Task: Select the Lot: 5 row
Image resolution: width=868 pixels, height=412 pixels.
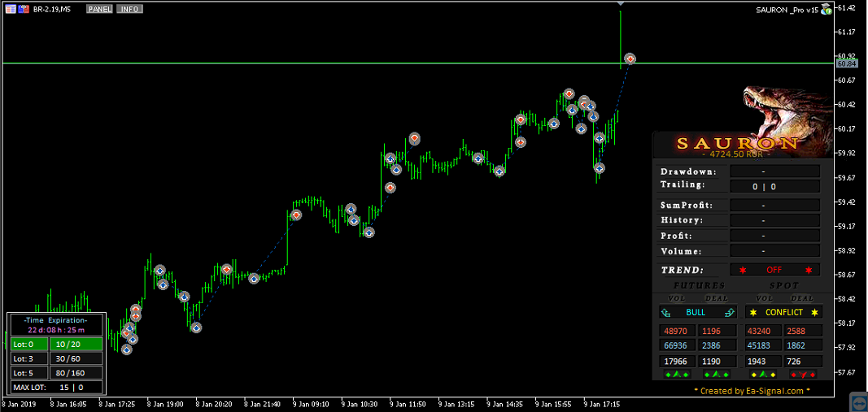Action: pyautogui.click(x=28, y=373)
